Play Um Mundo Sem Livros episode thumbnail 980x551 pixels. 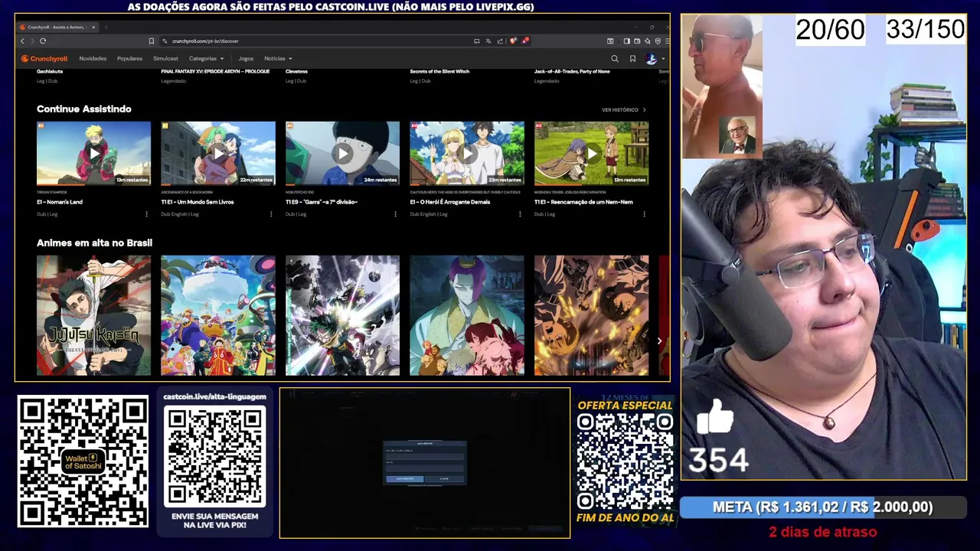[x=218, y=153]
